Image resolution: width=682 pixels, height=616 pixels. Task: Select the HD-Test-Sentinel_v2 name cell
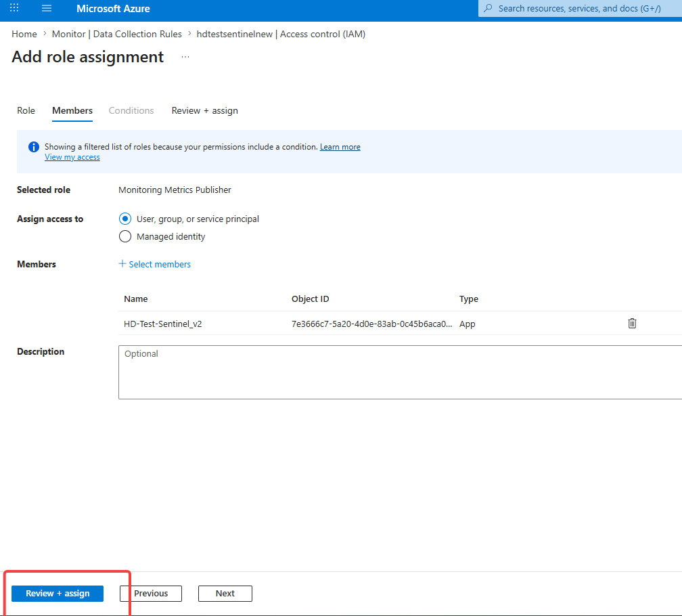162,324
